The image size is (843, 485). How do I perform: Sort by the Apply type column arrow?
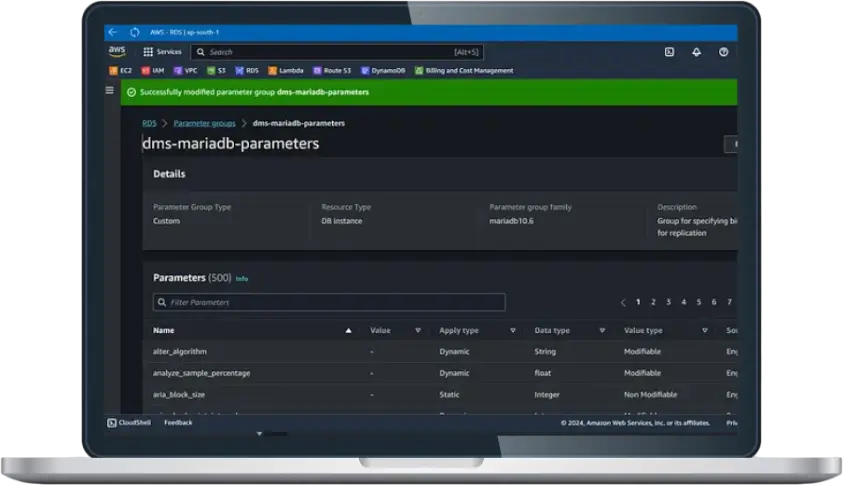tap(513, 331)
